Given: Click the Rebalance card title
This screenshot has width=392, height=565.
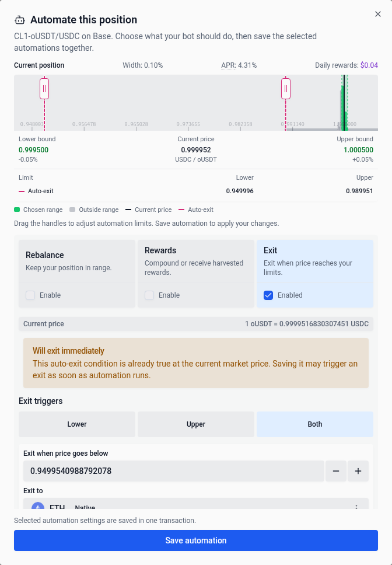Looking at the screenshot, I should pyautogui.click(x=45, y=255).
